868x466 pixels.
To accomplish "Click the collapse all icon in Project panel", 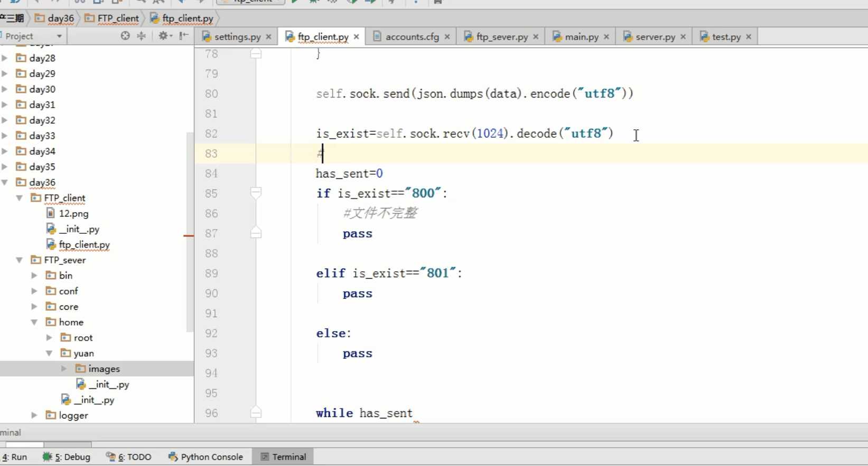I will (x=141, y=36).
